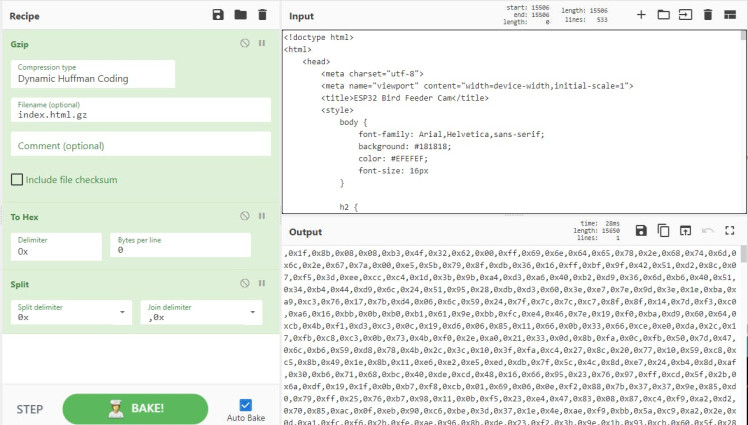Clear input and output trash icon
The image size is (748, 425).
708,15
